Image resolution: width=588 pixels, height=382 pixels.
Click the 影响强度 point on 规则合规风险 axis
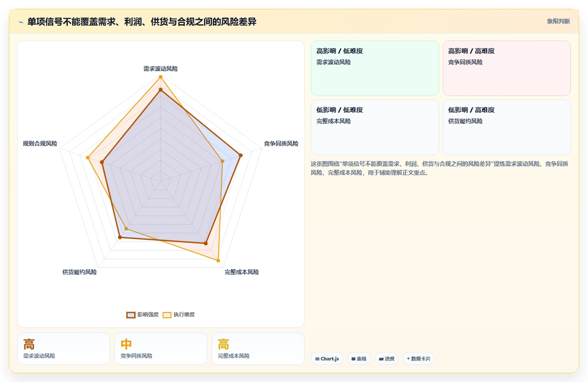coord(102,162)
